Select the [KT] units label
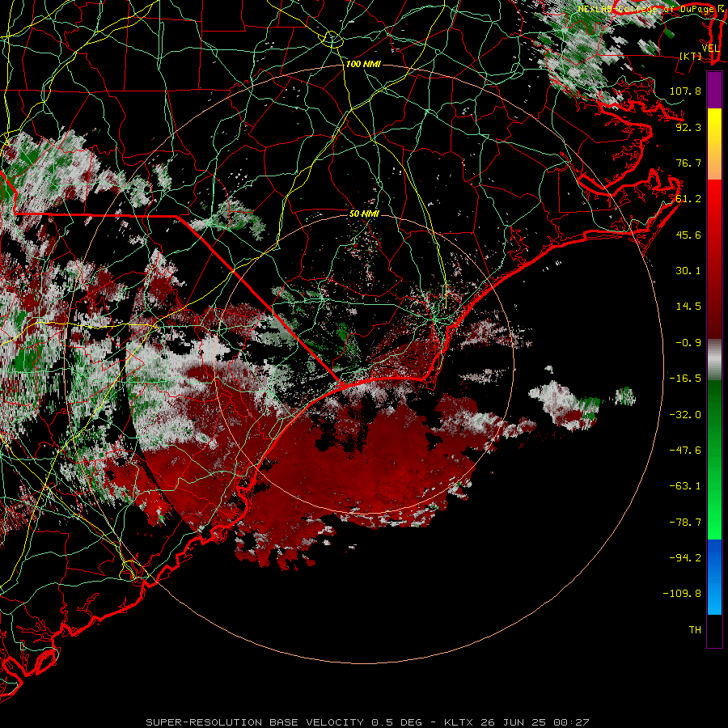The height and width of the screenshot is (728, 728). click(691, 56)
